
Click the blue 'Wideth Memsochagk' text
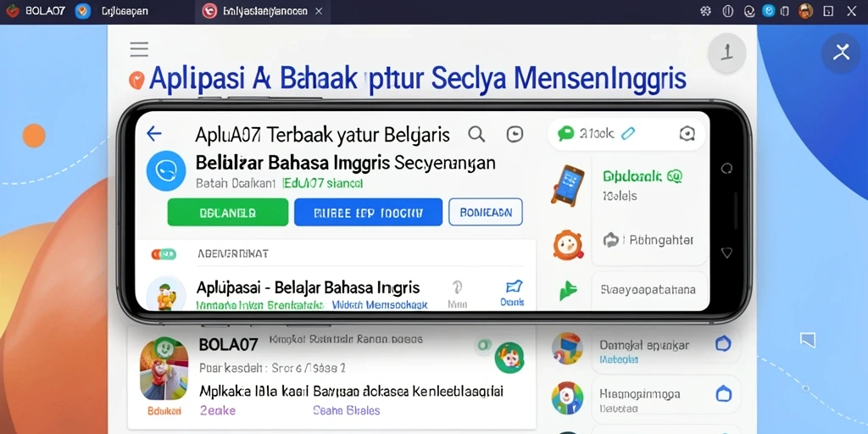click(380, 304)
